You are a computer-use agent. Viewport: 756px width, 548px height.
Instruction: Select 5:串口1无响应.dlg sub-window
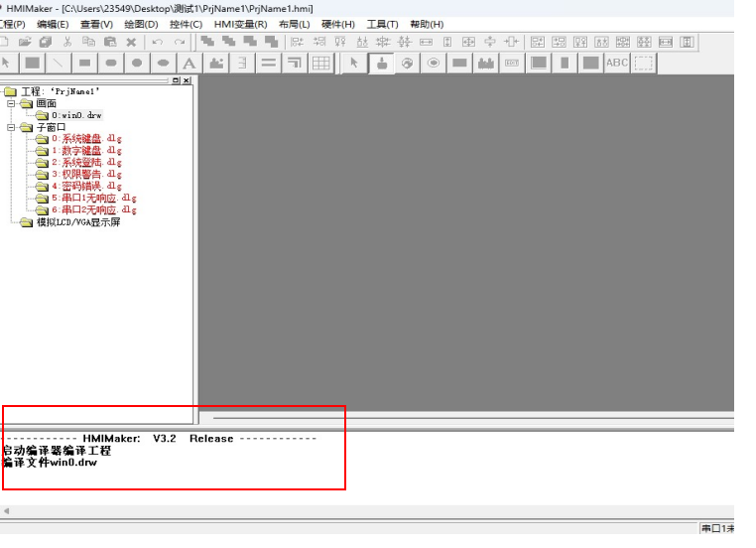click(94, 198)
